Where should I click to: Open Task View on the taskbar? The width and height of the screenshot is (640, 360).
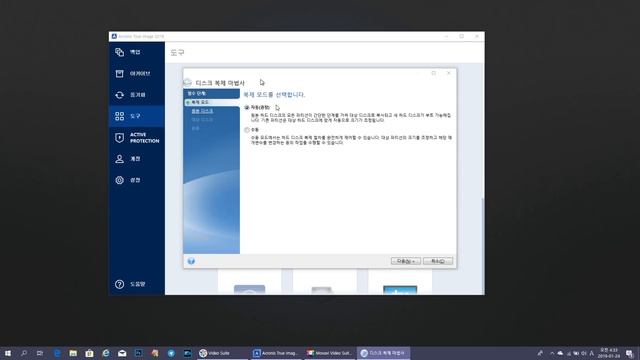[x=40, y=353]
